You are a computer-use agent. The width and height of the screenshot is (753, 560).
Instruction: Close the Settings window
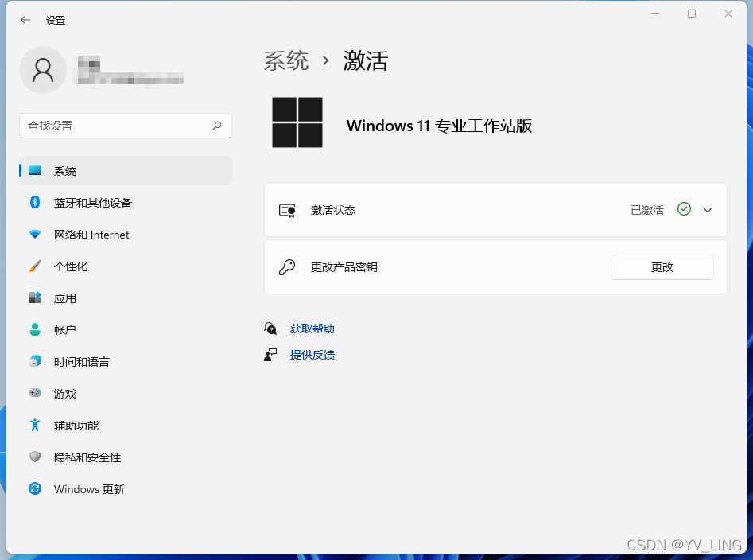click(728, 14)
